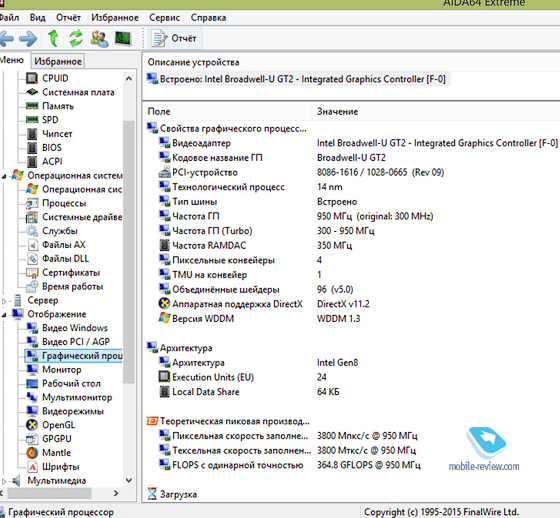Viewport: 560px width, 518px height.
Task: Click the tree scrollbar up arrow
Action: point(129,78)
